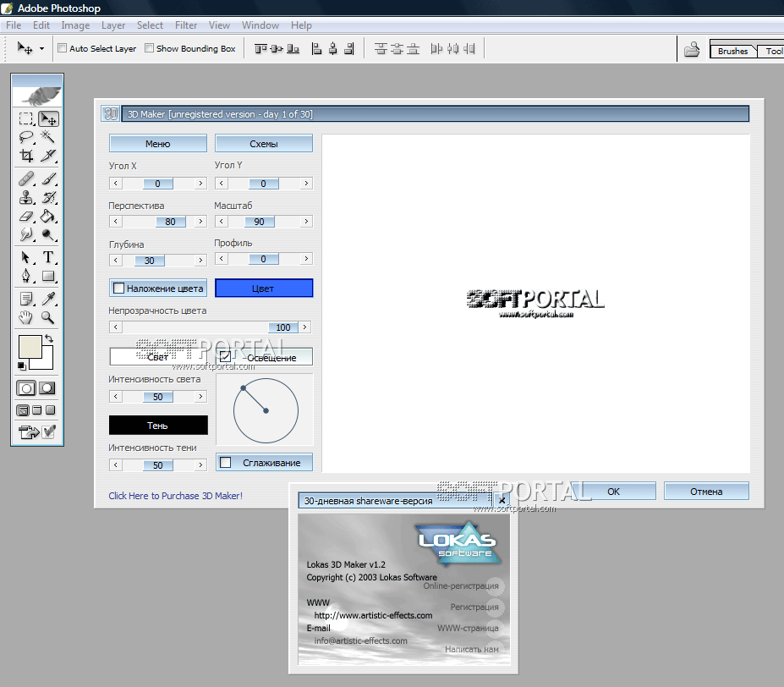Select the Eyedropper tool
This screenshot has height=687, width=784.
48,299
